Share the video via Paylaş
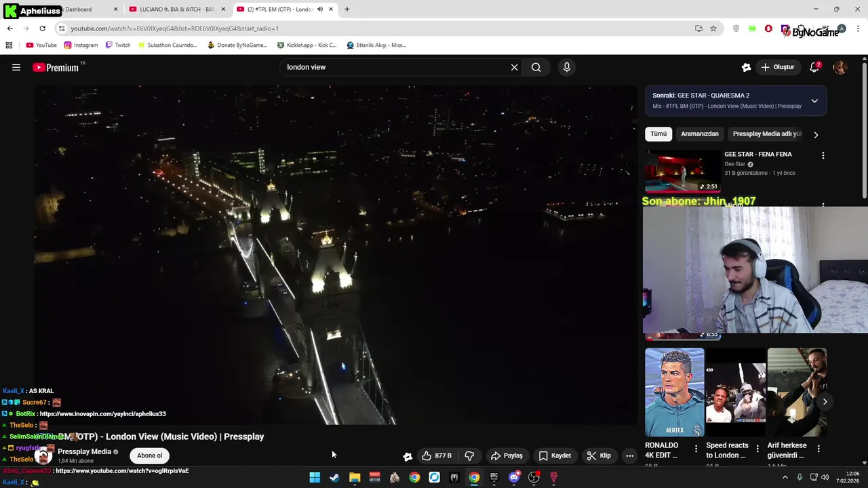This screenshot has height=488, width=868. click(507, 455)
